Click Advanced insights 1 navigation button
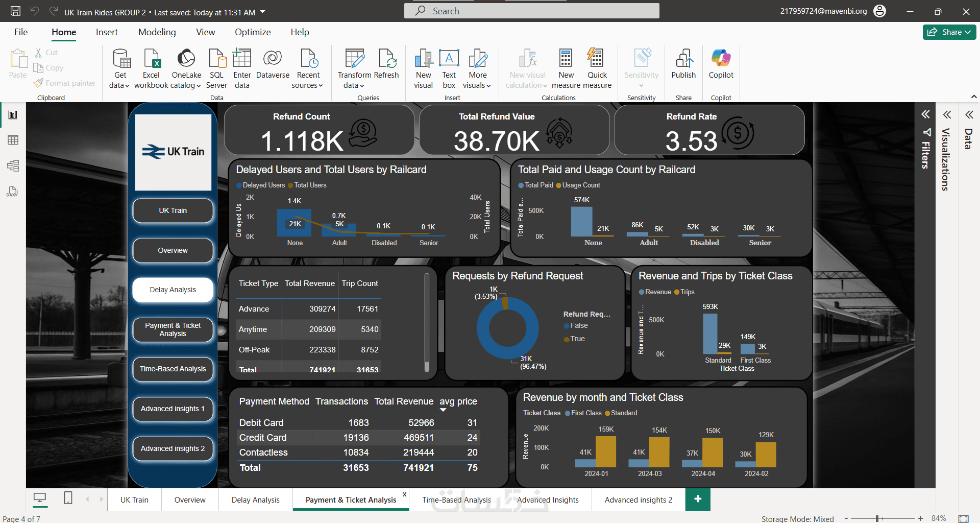 [173, 409]
